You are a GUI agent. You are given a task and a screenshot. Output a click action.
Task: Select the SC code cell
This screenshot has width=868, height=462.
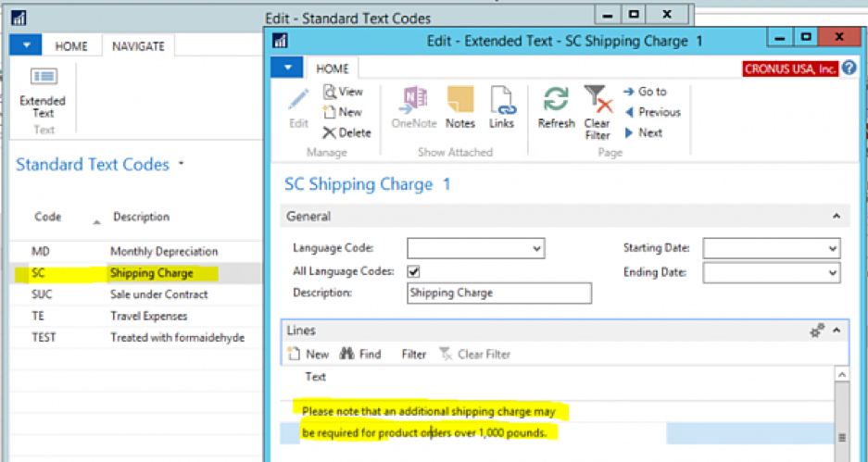(x=38, y=273)
